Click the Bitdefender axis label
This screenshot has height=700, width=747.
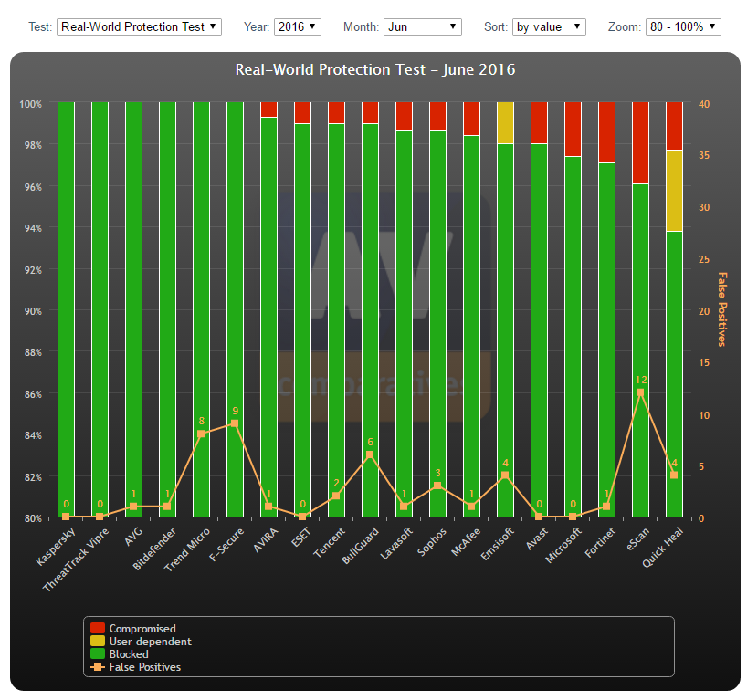[x=154, y=549]
